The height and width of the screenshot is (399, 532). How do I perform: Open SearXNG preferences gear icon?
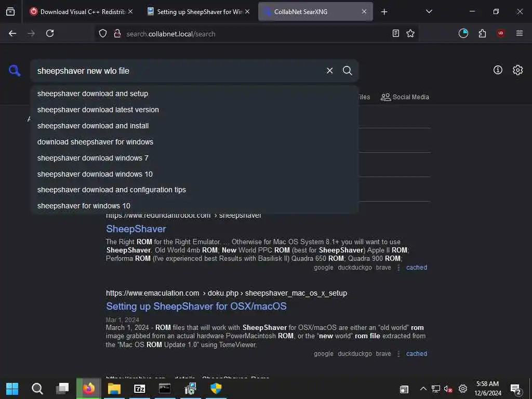(518, 70)
